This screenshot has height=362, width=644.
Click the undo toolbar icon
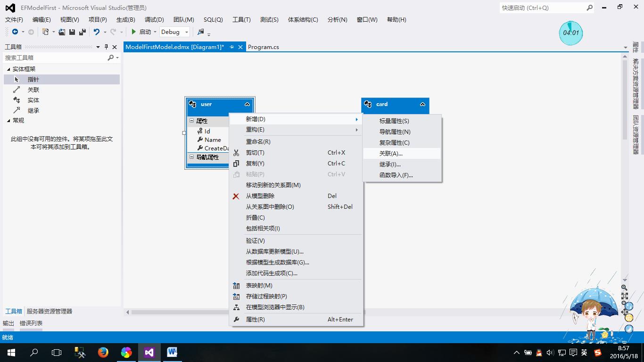(97, 32)
